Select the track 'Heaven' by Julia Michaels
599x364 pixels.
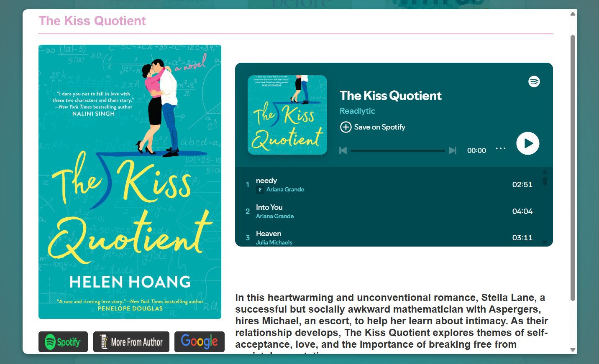[268, 234]
